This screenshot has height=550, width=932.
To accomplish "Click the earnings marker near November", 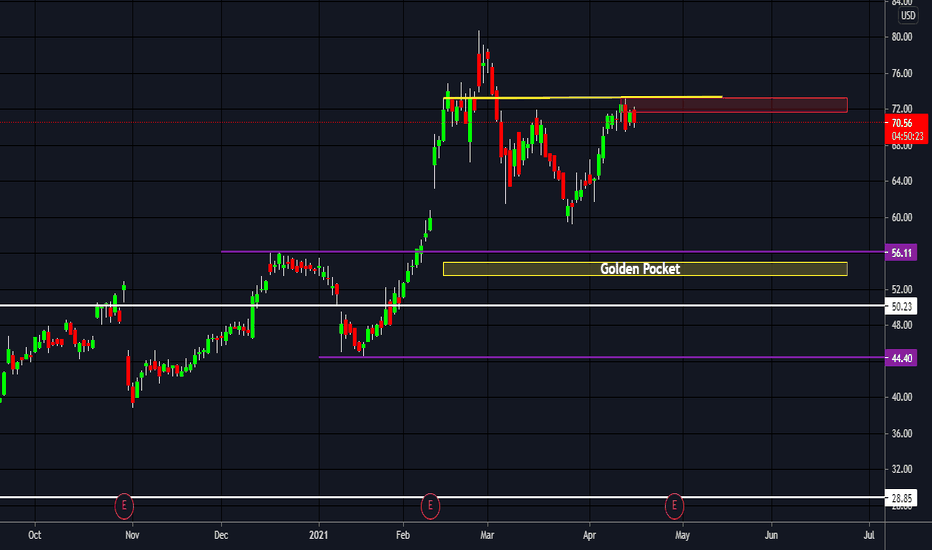I will pyautogui.click(x=124, y=506).
